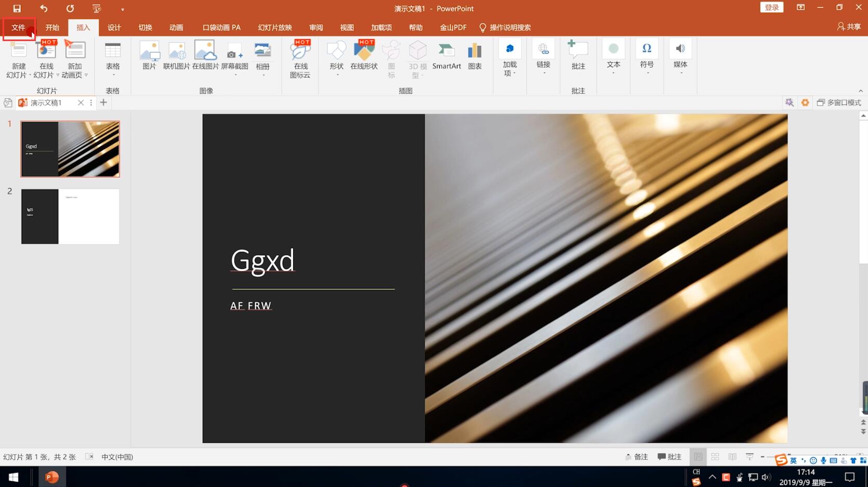Start slideshow from beginning icon
Screen dimensions: 868x487
[x=97, y=8]
